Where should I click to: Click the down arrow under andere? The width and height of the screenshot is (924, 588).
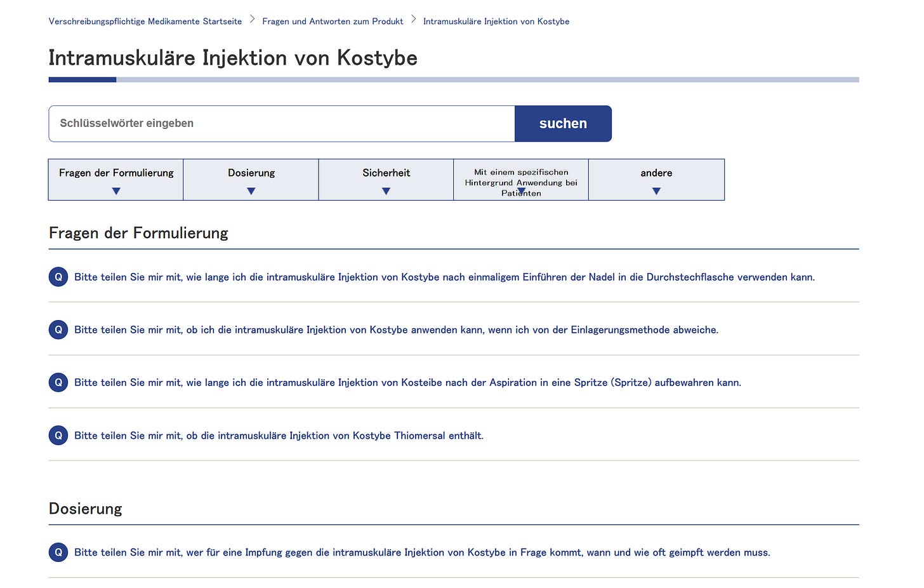coord(656,191)
